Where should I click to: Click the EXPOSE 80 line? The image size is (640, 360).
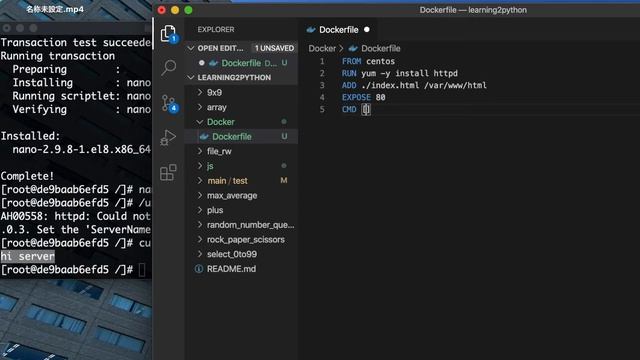tap(364, 98)
